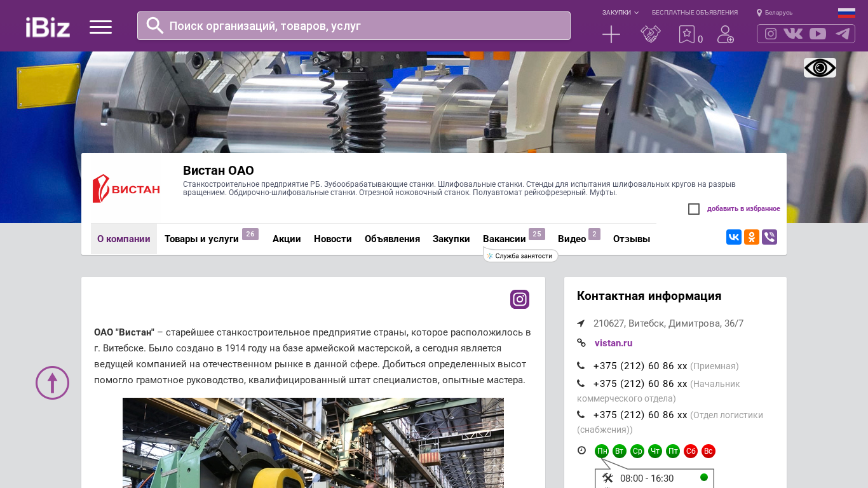The width and height of the screenshot is (868, 488).
Task: Open the Вакансии tab
Action: 505,239
